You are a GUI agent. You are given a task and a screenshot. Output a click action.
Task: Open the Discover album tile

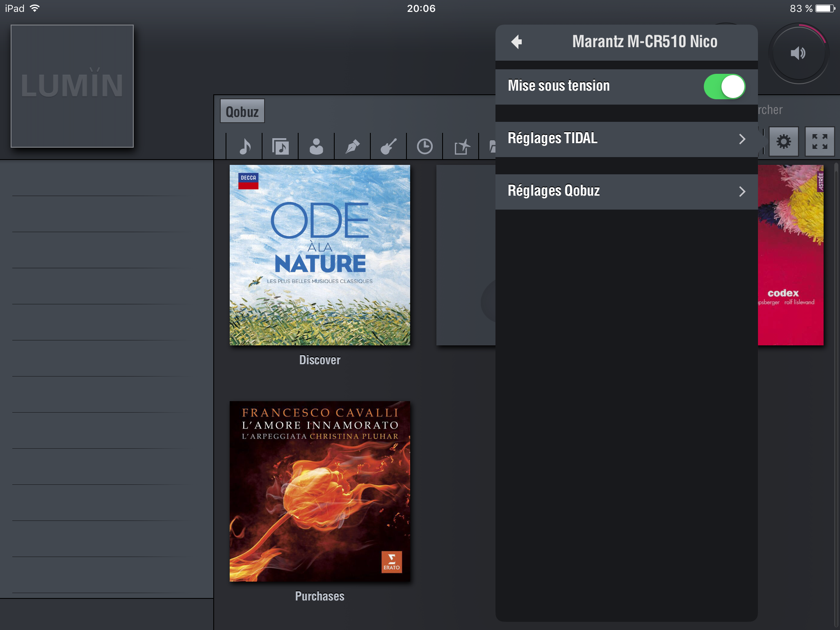320,255
